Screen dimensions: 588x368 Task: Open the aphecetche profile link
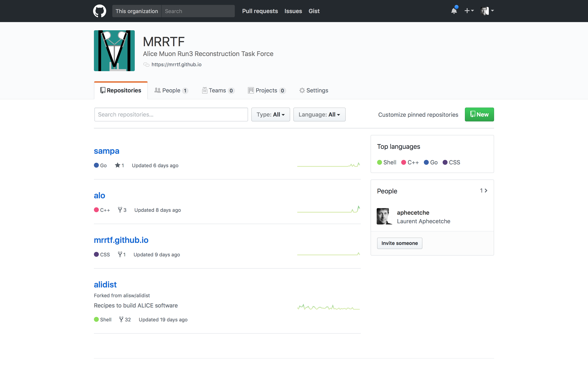[413, 212]
